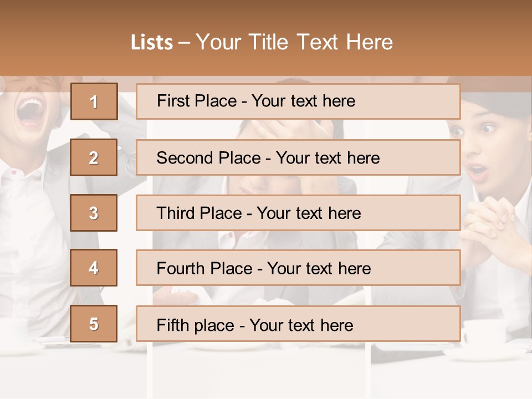Click the 'First Place - Your text here' box

(x=298, y=101)
